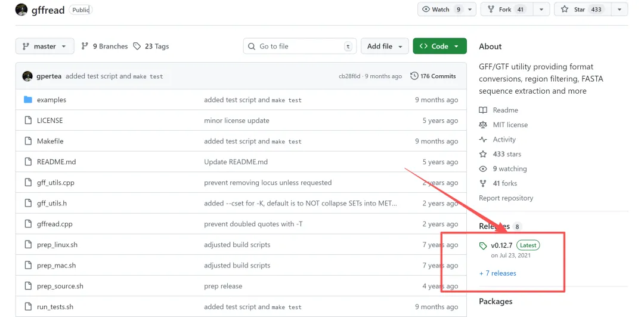Screen dimensions: 644x317
Task: Open the prep_linux.sh file
Action: [x=57, y=245]
